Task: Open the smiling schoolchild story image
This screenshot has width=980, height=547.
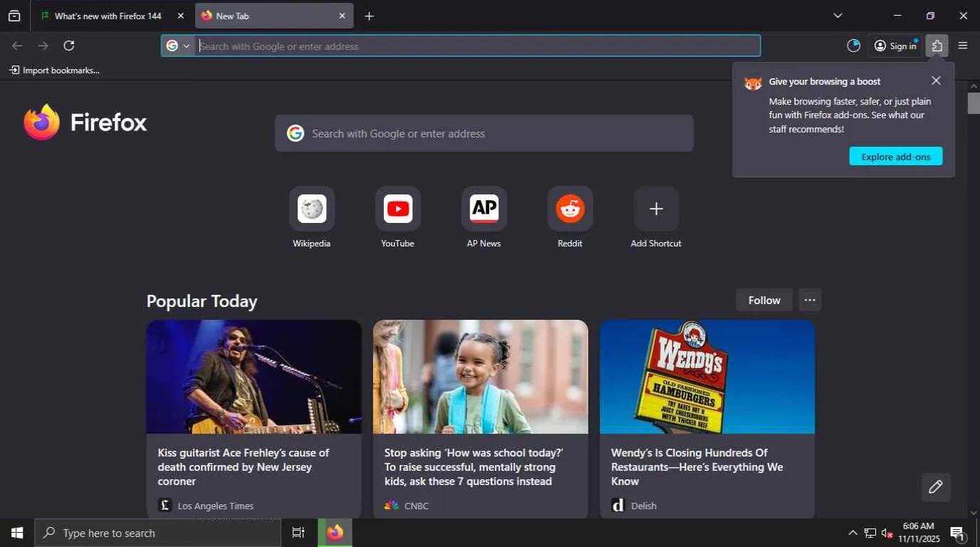Action: 481,377
